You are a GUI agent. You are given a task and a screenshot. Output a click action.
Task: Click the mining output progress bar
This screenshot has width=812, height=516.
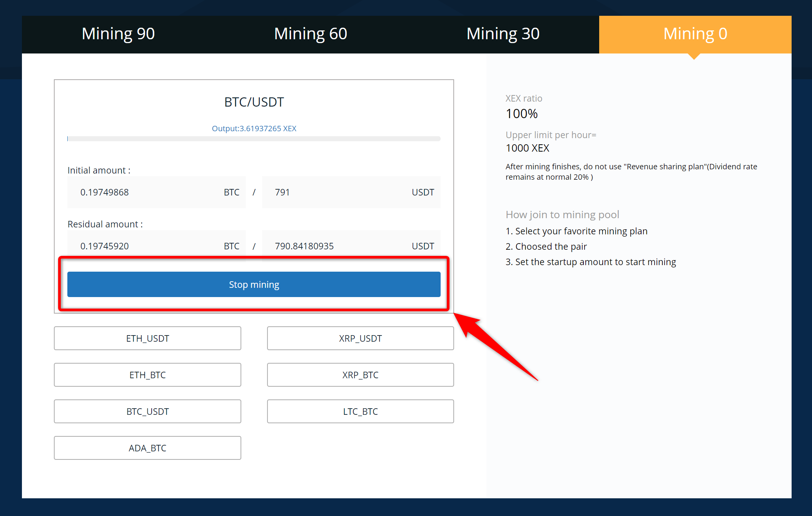pos(254,139)
